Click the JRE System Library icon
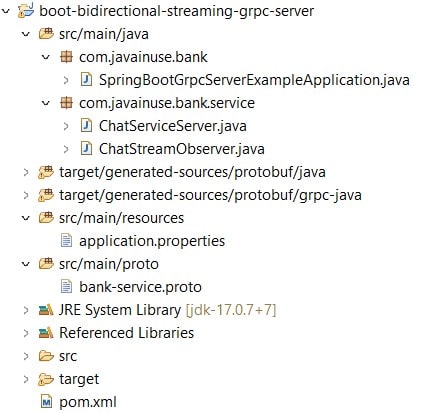 46,310
